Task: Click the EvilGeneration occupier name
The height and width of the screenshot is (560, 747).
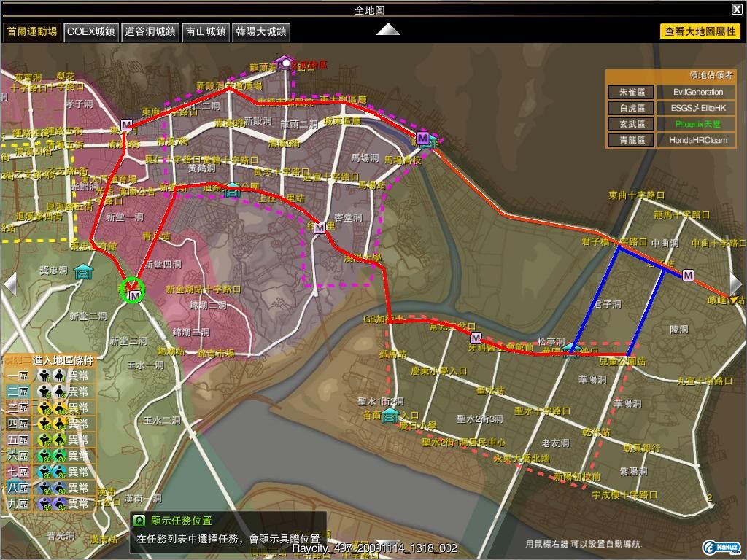Action: click(697, 92)
